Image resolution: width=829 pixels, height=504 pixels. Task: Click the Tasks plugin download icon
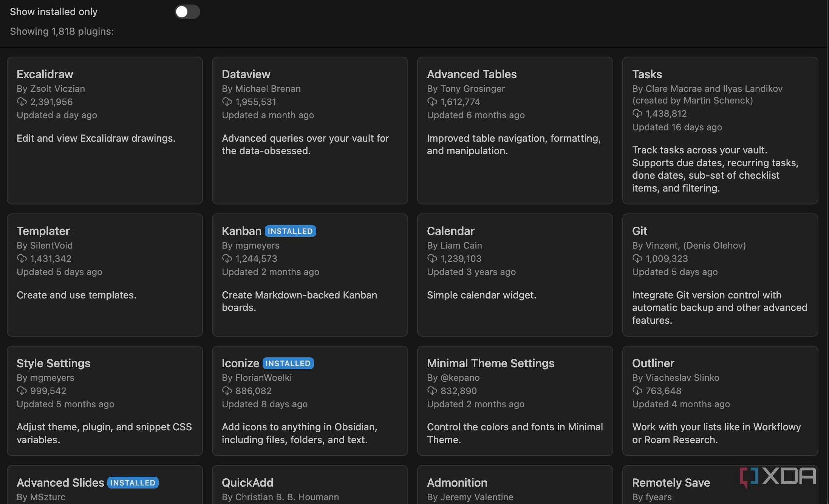637,114
